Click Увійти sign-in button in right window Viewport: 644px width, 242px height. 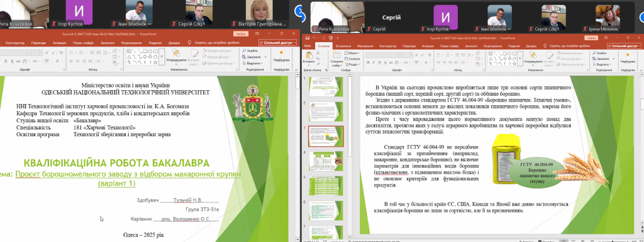(591, 38)
